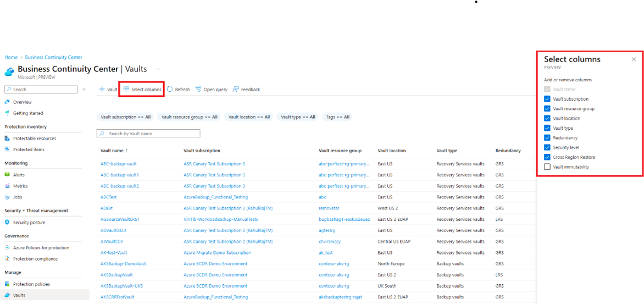
Task: Click the Vaults cloud icon in sidebar
Action: [7, 295]
